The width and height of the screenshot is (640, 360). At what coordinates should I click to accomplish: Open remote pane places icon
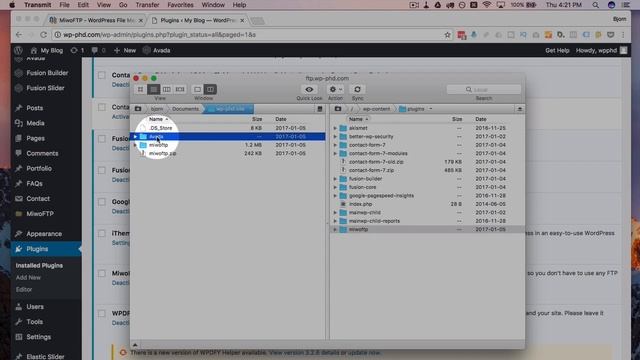click(x=338, y=109)
